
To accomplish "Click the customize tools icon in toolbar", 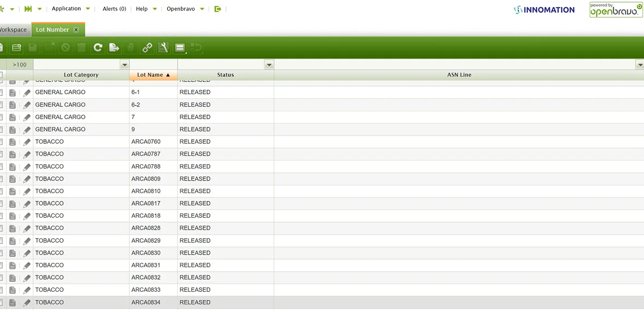I will (x=163, y=48).
